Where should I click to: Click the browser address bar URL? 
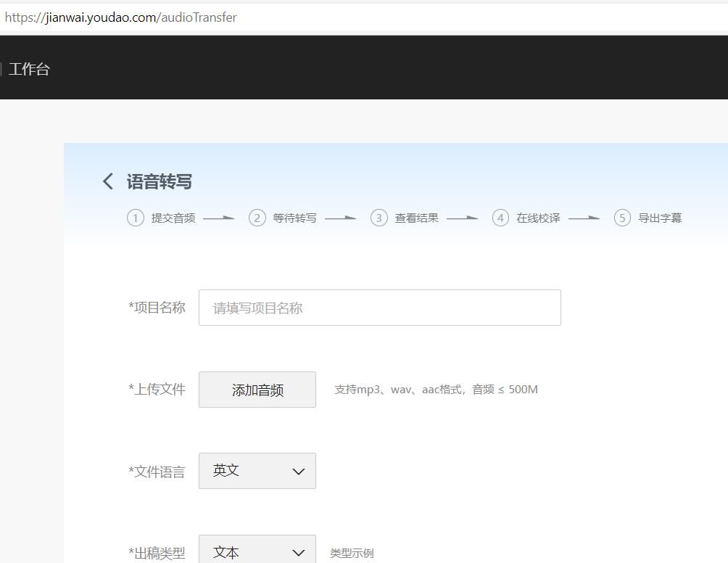[x=120, y=17]
